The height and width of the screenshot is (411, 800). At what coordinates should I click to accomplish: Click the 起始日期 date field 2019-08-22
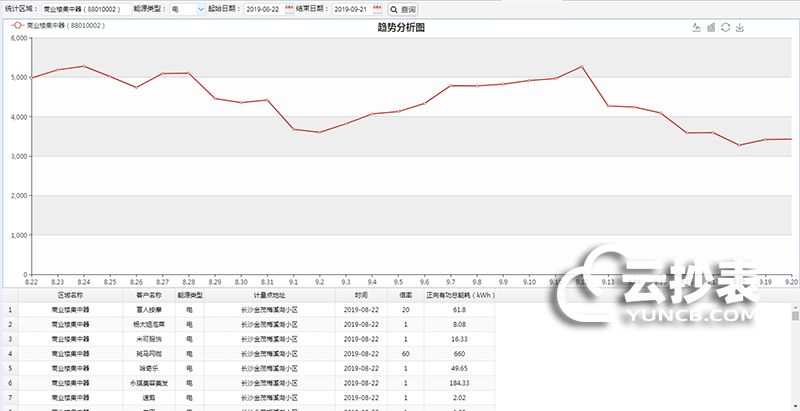[x=264, y=9]
